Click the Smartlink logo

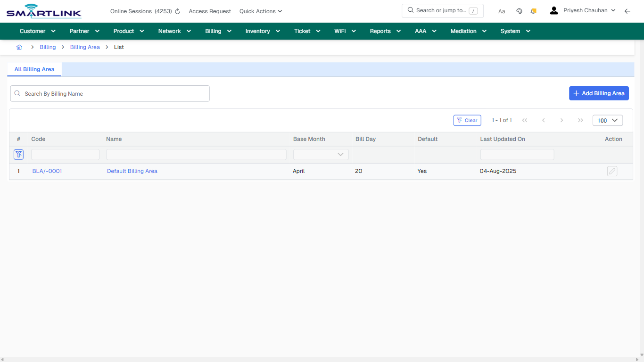pyautogui.click(x=43, y=11)
